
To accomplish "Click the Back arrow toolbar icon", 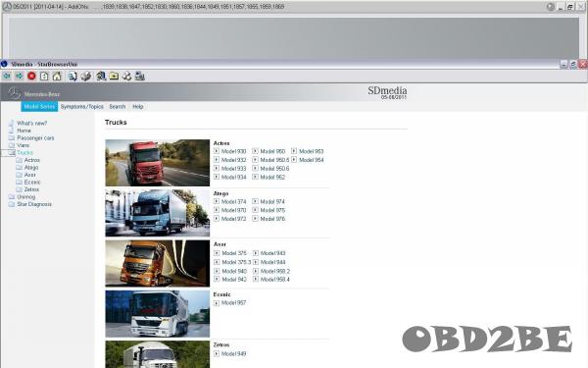I will (x=7, y=77).
